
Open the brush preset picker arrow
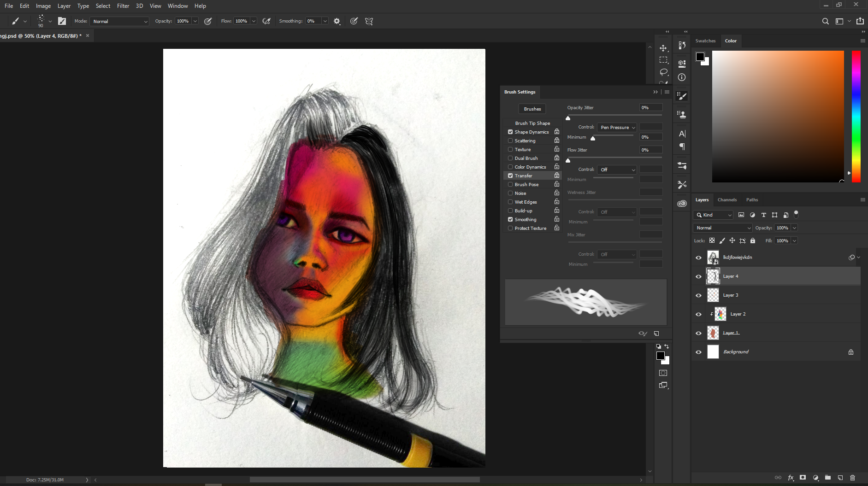tap(50, 21)
